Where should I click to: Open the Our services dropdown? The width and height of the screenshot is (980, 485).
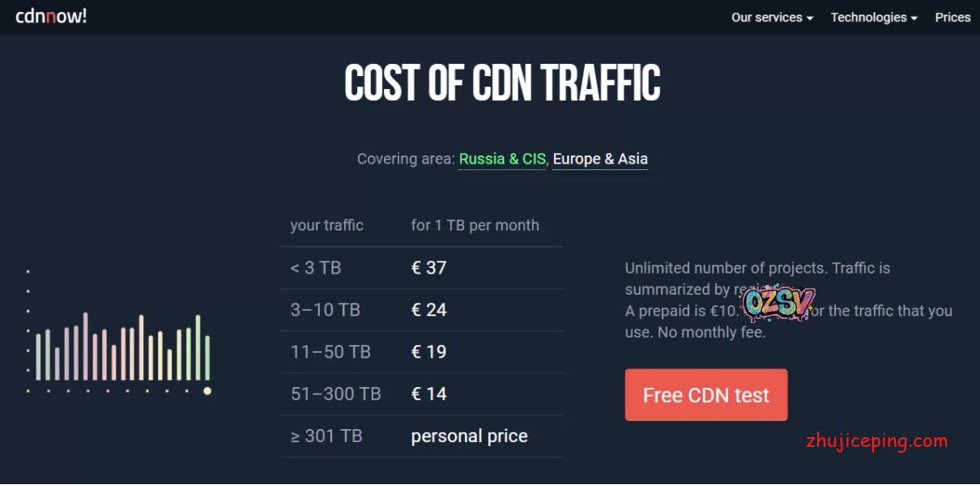point(772,17)
